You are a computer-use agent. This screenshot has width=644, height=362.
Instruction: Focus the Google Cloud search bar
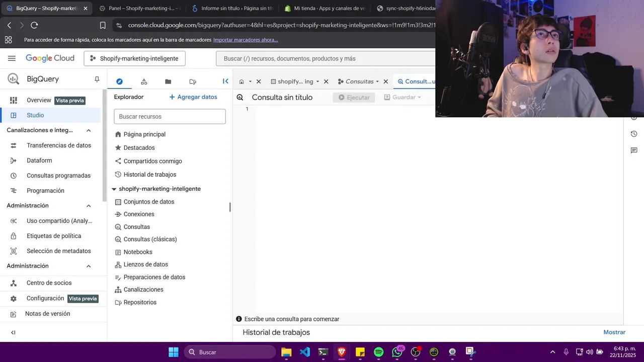click(326, 58)
